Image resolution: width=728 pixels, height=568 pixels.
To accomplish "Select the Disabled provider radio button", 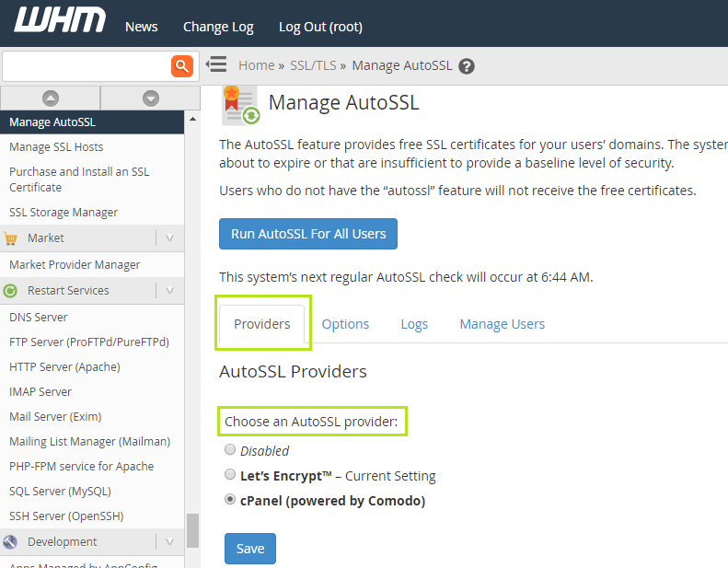I will (x=230, y=449).
